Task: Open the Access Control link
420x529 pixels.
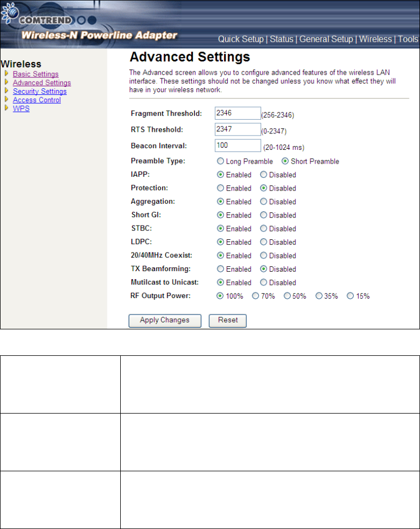Action: 37,100
